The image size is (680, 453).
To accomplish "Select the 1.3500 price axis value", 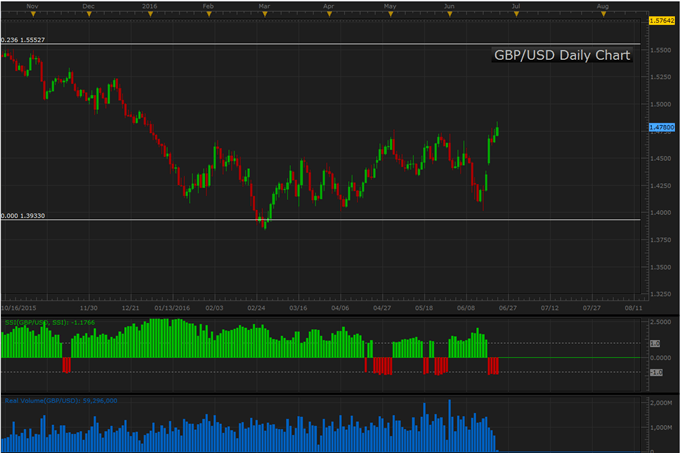I will (660, 267).
